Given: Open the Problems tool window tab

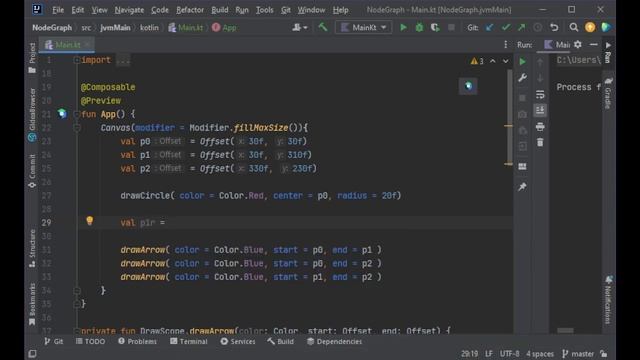Looking at the screenshot, I should click(137, 341).
